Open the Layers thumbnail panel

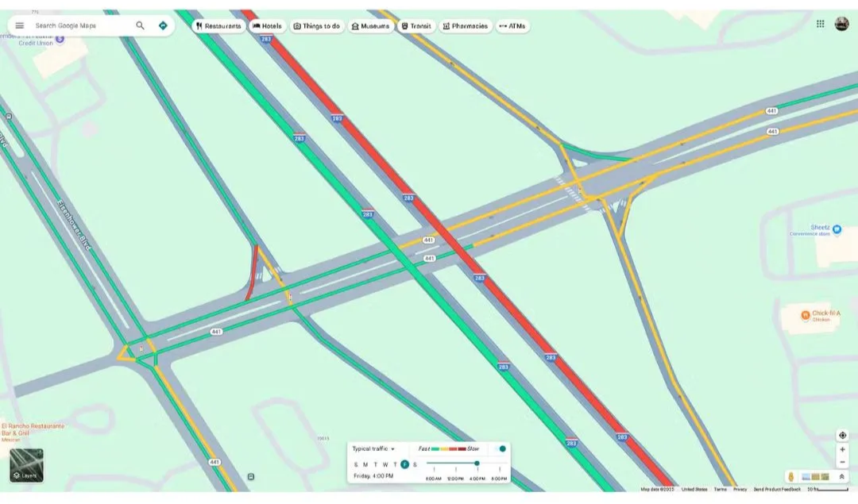pos(26,465)
